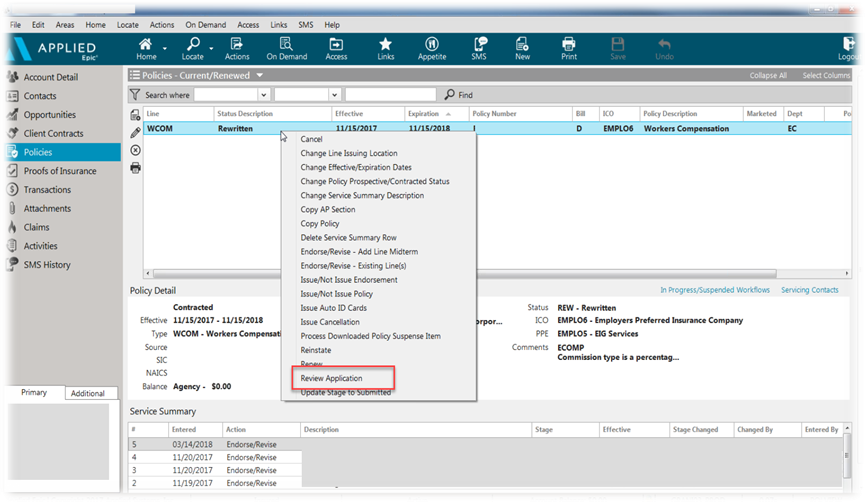Click the Links star icon
Viewport: 865px width, 503px height.
385,49
